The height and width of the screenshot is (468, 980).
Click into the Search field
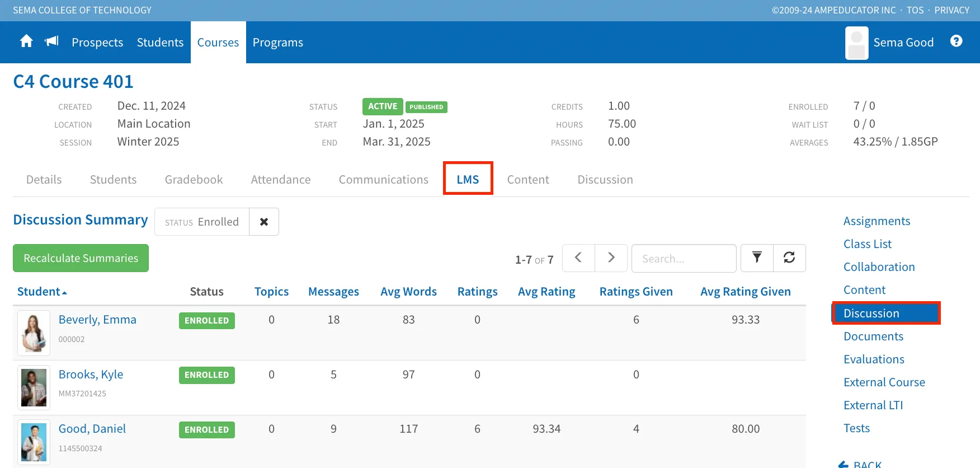coord(684,258)
